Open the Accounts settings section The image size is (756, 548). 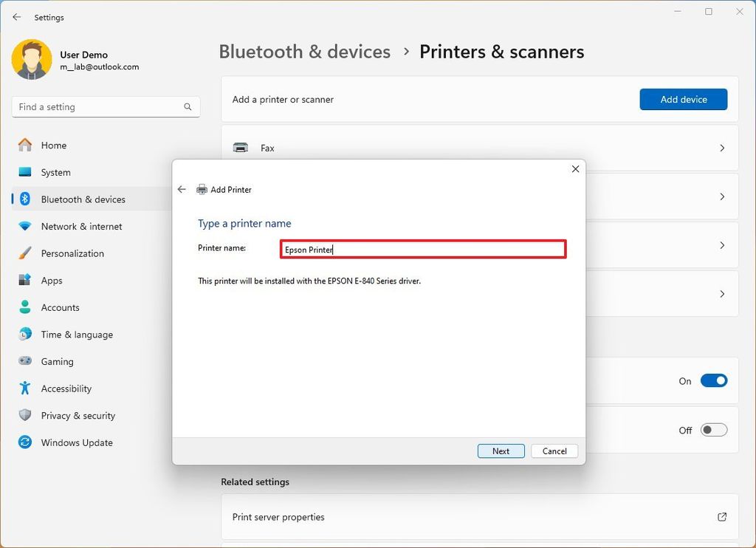click(x=60, y=307)
